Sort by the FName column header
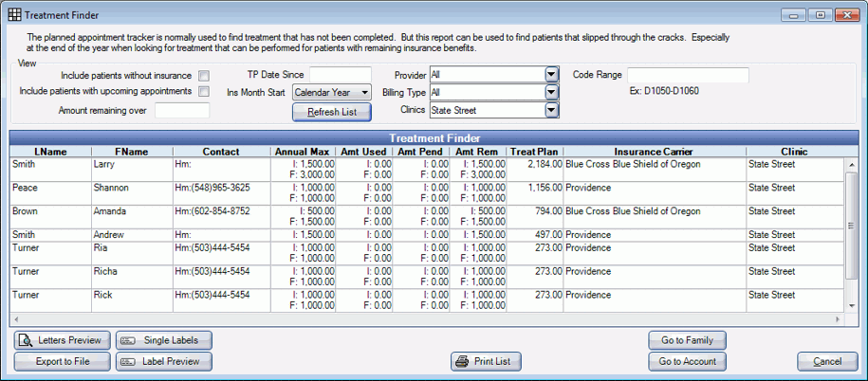This screenshot has height=381, width=868. pyautogui.click(x=132, y=152)
